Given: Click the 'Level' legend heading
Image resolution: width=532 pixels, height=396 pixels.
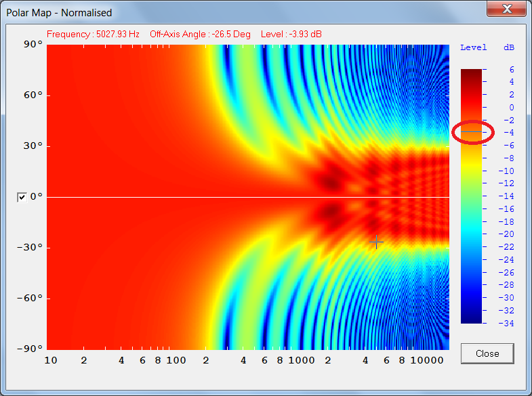Looking at the screenshot, I should click(x=473, y=48).
